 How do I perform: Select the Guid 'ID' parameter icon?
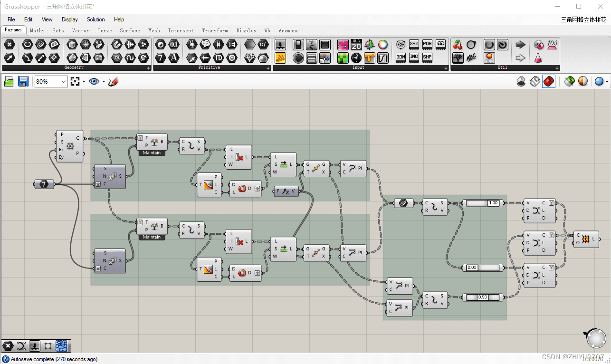[x=218, y=58]
